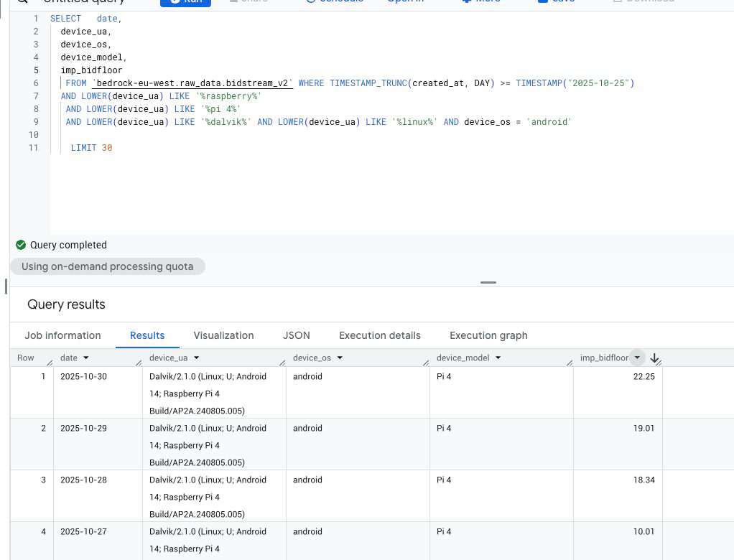Click the Row column resize handle
Viewport: 734px width, 560px height.
(x=50, y=363)
